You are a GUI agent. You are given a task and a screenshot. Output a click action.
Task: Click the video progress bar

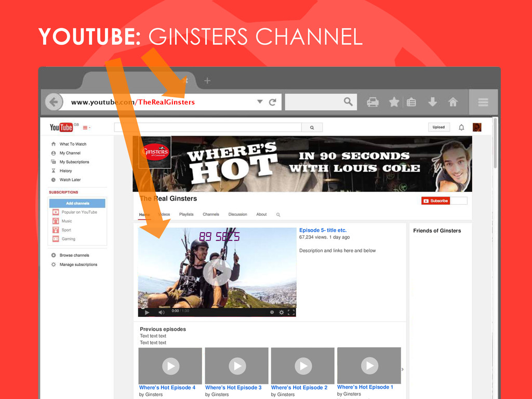point(217,316)
